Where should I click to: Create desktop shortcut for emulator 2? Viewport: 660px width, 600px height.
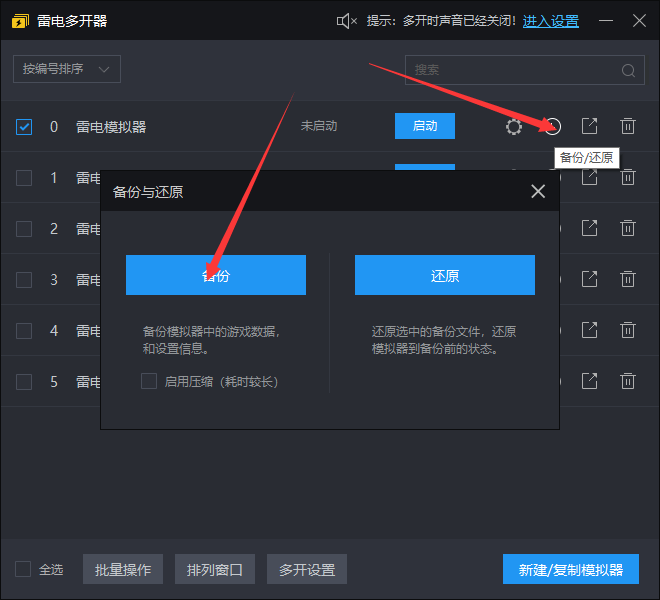coord(589,228)
